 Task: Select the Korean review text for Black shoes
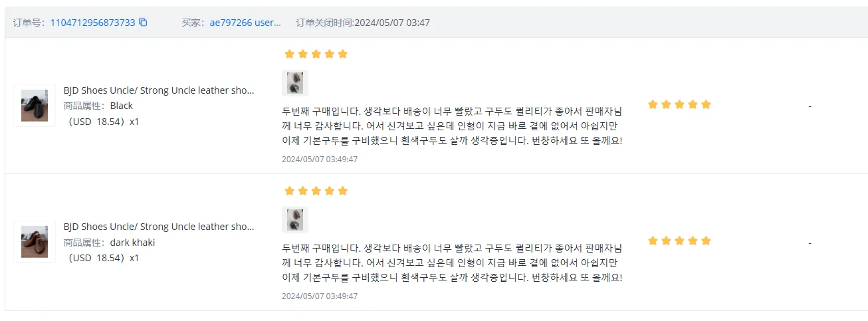click(452, 125)
